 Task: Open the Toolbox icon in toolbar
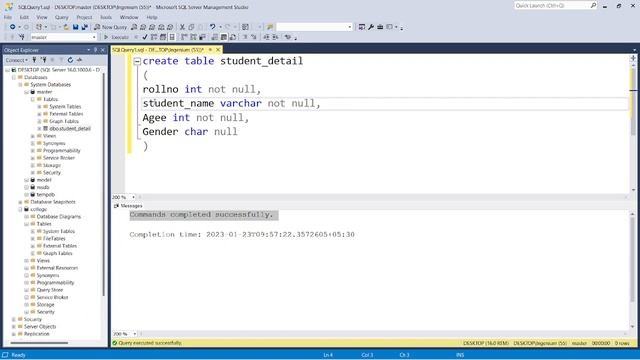380,27
